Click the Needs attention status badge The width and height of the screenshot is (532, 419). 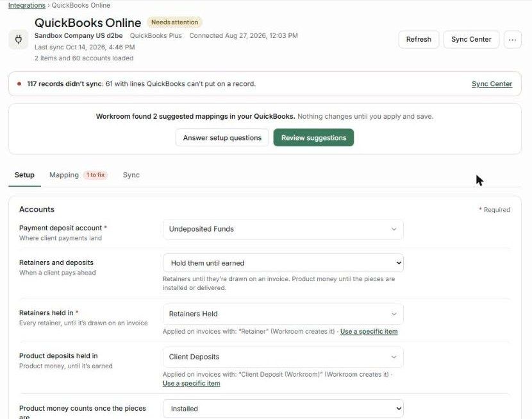(175, 22)
